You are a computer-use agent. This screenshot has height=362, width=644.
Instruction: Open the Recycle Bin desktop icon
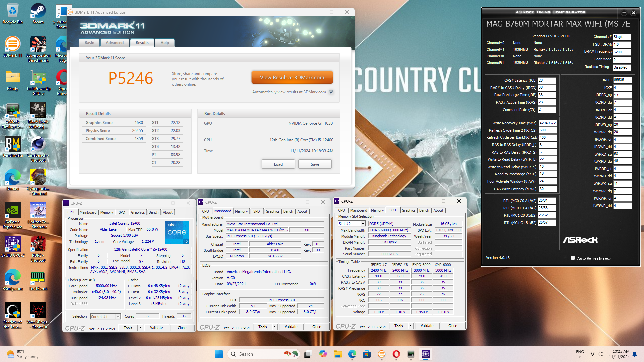[x=13, y=14]
